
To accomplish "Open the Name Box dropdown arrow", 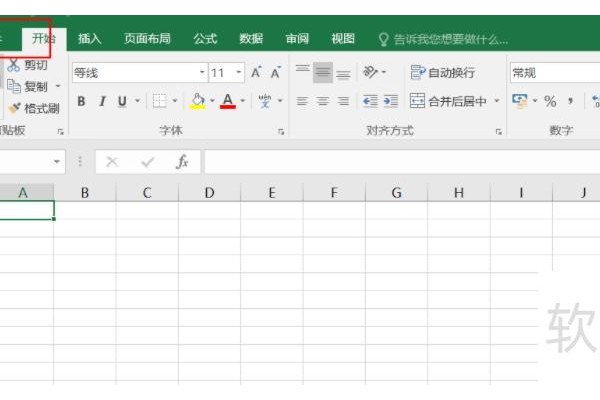I will (57, 162).
